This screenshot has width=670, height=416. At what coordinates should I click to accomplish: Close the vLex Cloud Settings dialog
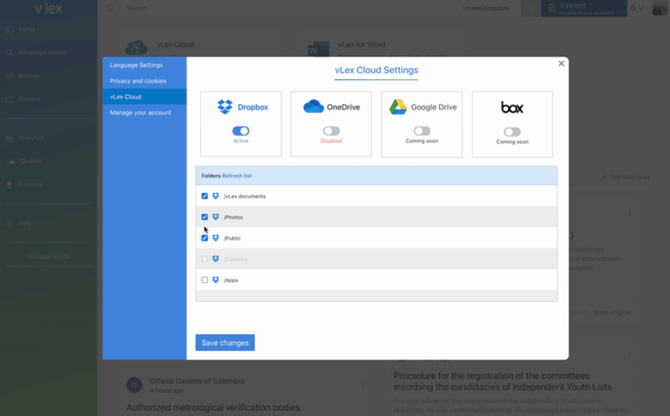[561, 64]
